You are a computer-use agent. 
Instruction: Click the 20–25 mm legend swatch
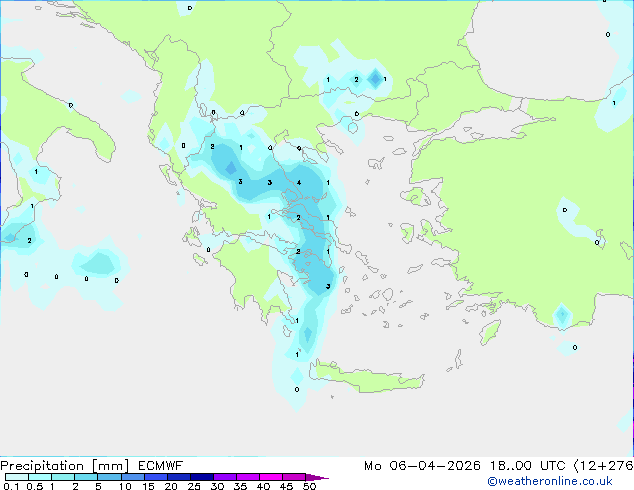(x=179, y=477)
